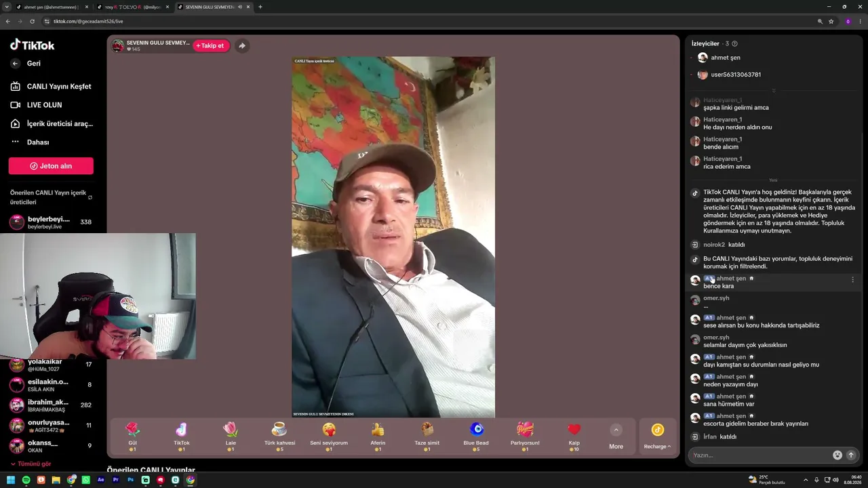The height and width of the screenshot is (488, 868).
Task: Open a new browser tab
Action: [x=260, y=7]
